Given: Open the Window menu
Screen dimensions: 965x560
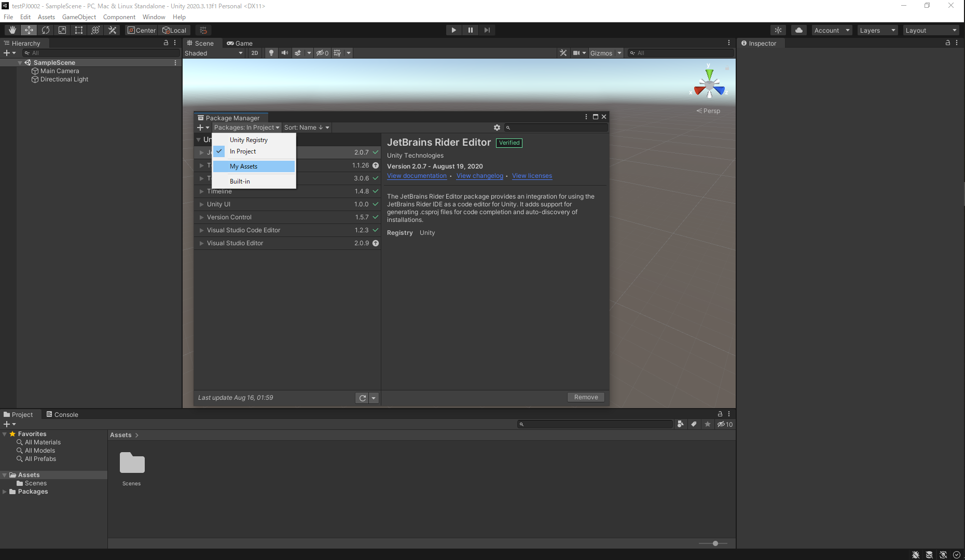Looking at the screenshot, I should tap(154, 17).
